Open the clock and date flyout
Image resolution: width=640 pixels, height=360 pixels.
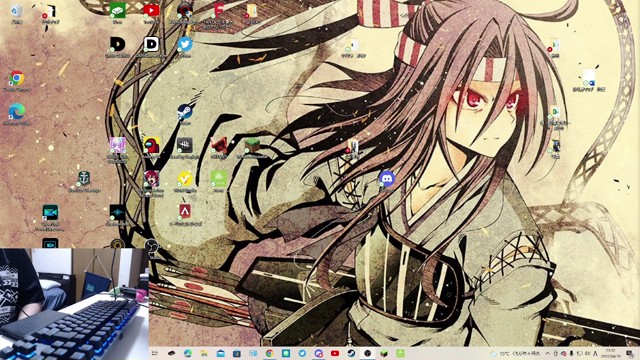tap(611, 353)
